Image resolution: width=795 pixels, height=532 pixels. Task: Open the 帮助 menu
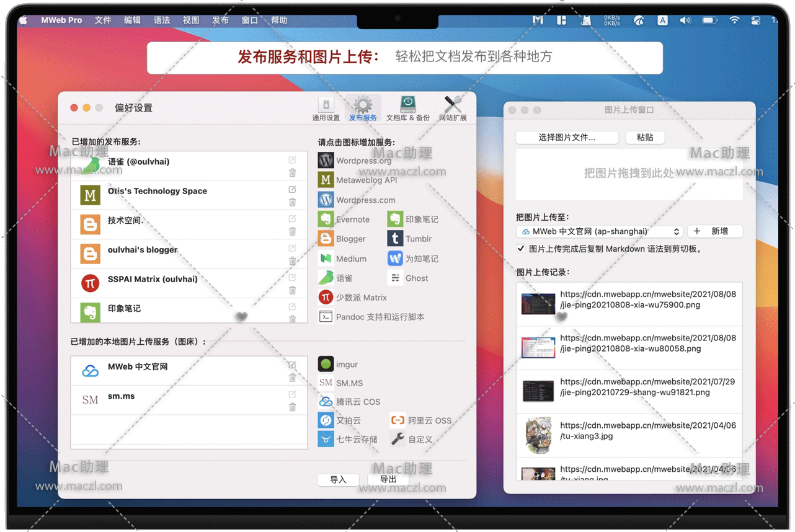tap(279, 20)
